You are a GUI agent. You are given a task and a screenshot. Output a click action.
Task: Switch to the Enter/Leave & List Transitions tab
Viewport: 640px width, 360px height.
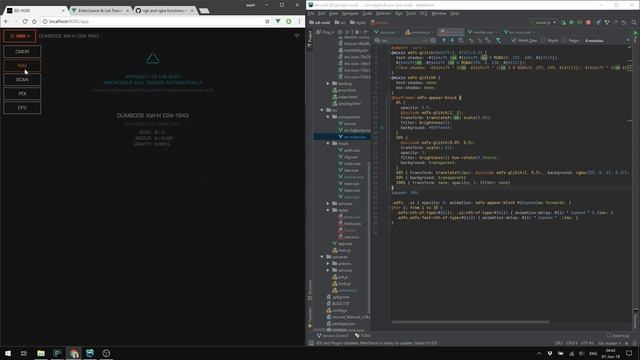click(x=100, y=10)
